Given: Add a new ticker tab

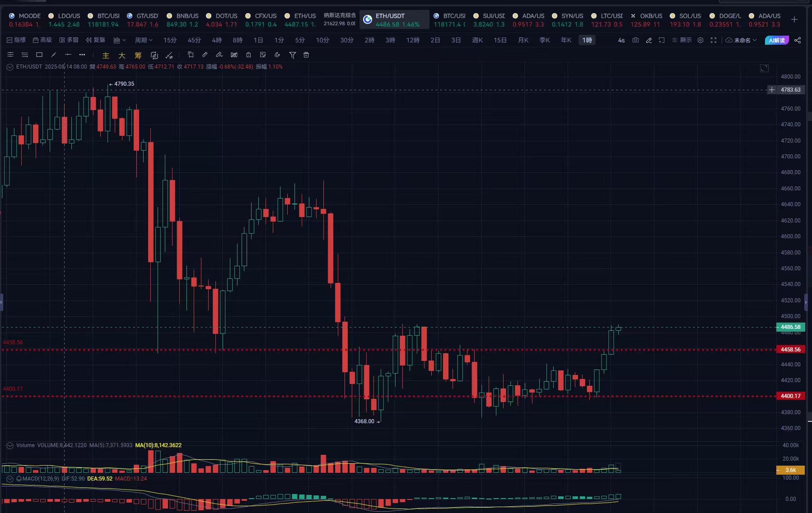Looking at the screenshot, I should 794,19.
